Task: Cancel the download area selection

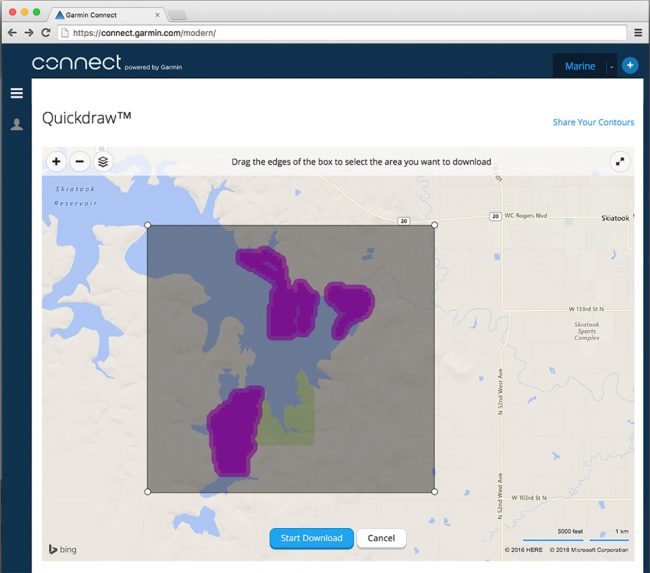Action: pyautogui.click(x=381, y=538)
